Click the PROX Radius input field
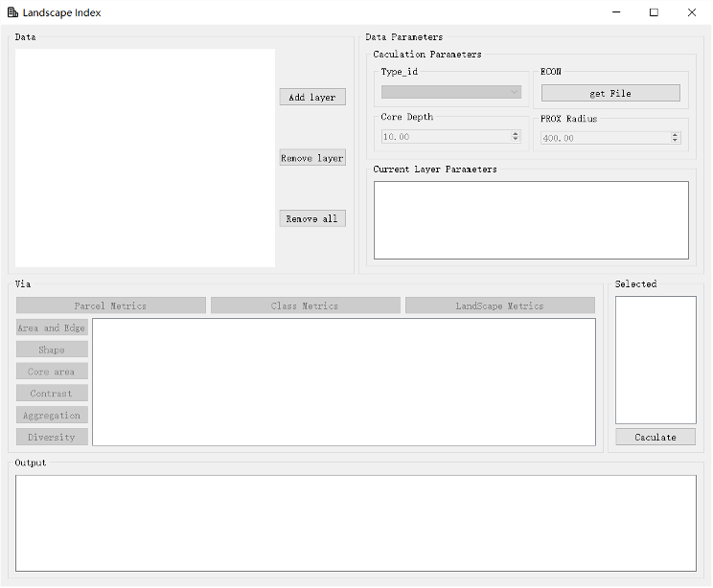The image size is (713, 588). pyautogui.click(x=603, y=138)
